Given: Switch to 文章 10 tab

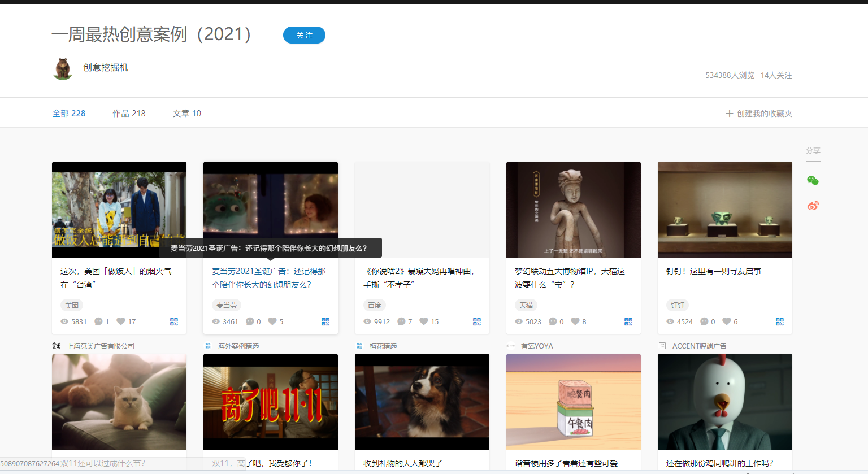Looking at the screenshot, I should (187, 113).
